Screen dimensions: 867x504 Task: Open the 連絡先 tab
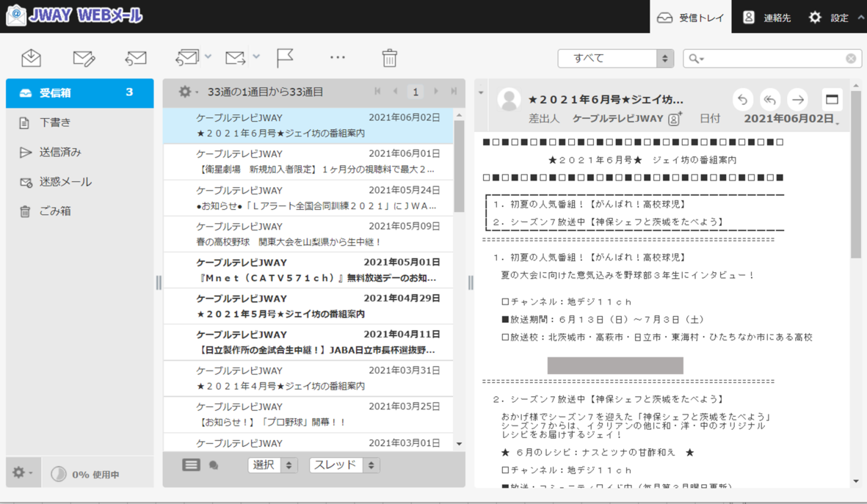coord(766,17)
